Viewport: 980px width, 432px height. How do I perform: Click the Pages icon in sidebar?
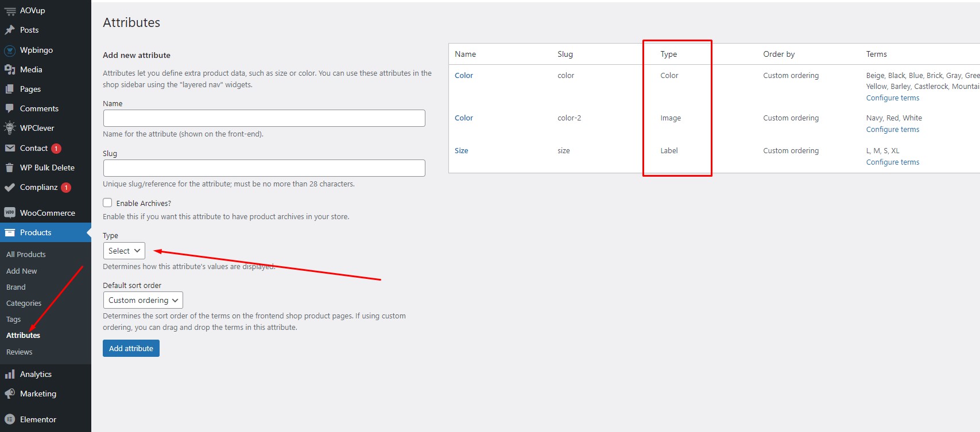pos(10,89)
